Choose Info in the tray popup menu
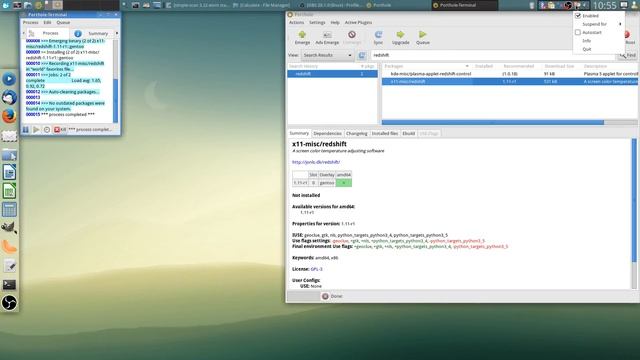The height and width of the screenshot is (360, 640). (587, 41)
